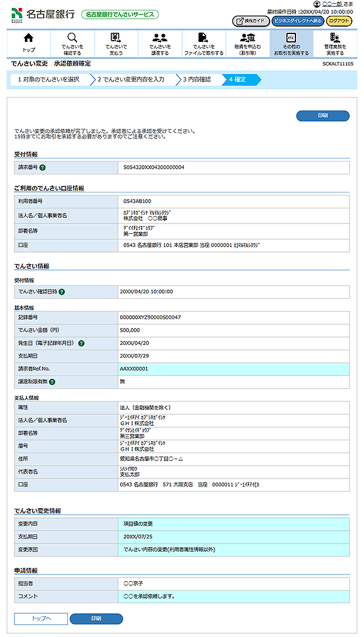Image resolution: width=364 pixels, height=637 pixels.
Task: Select 融資を申込む(割引等) bank icon menu
Action: (x=247, y=43)
